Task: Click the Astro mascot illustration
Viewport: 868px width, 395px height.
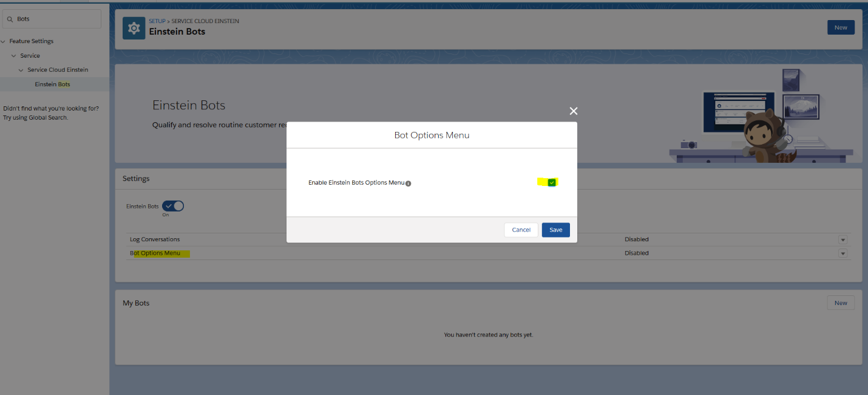Action: click(x=767, y=136)
